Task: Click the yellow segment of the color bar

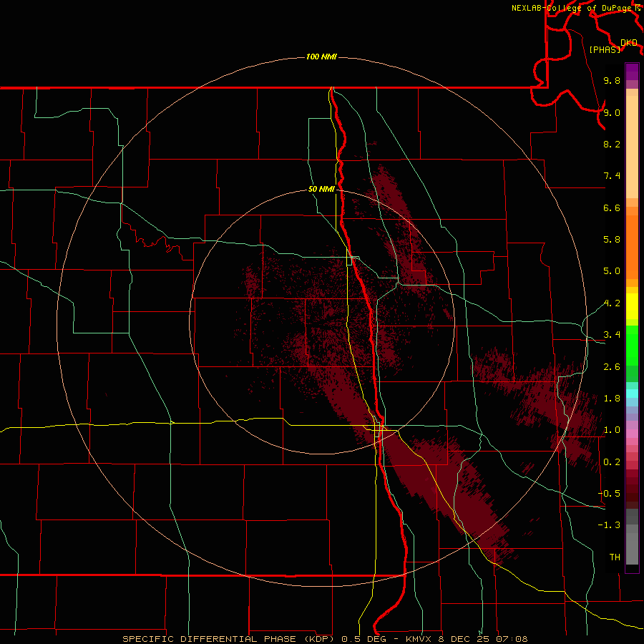Action: (x=632, y=306)
